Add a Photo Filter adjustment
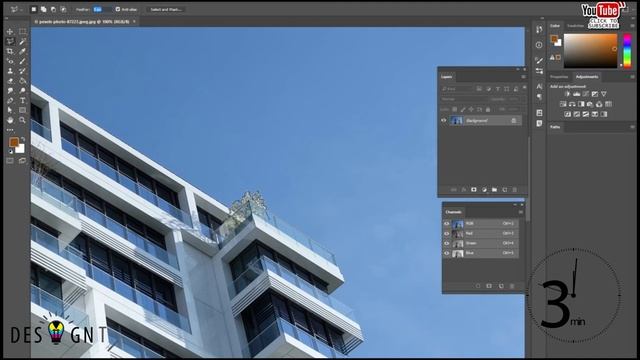The height and width of the screenshot is (360, 640). tap(590, 104)
